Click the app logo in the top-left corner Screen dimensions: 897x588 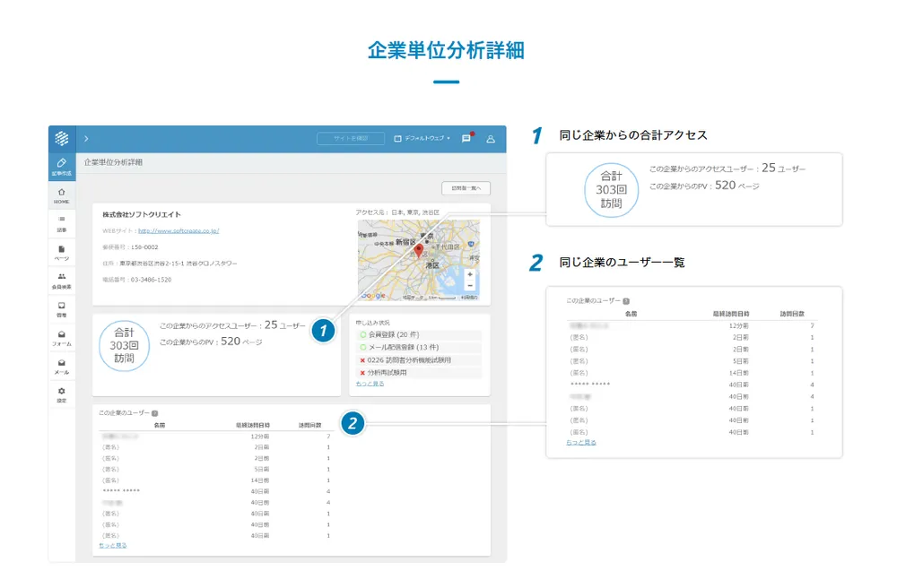point(62,138)
